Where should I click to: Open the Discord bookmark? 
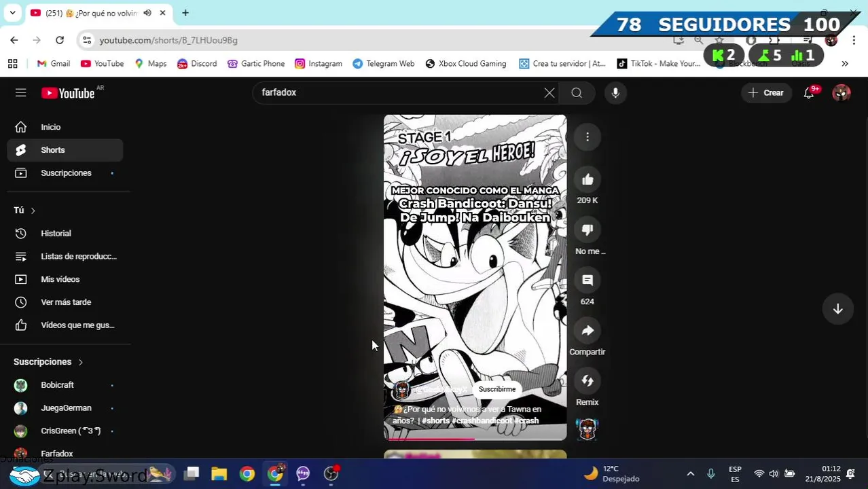coord(197,63)
